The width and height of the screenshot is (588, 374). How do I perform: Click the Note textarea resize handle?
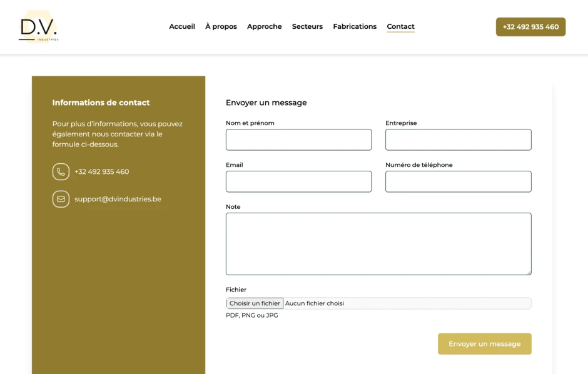(x=529, y=272)
